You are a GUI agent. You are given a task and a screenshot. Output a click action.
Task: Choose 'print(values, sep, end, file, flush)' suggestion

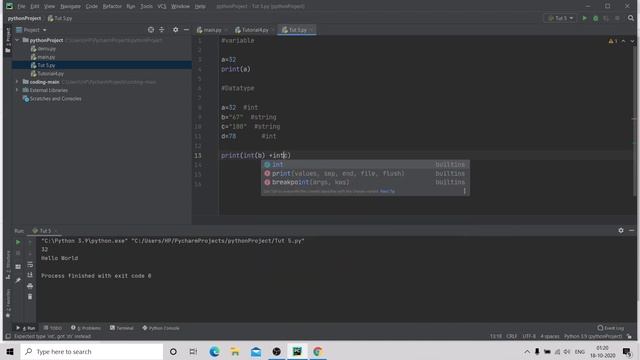(365, 173)
